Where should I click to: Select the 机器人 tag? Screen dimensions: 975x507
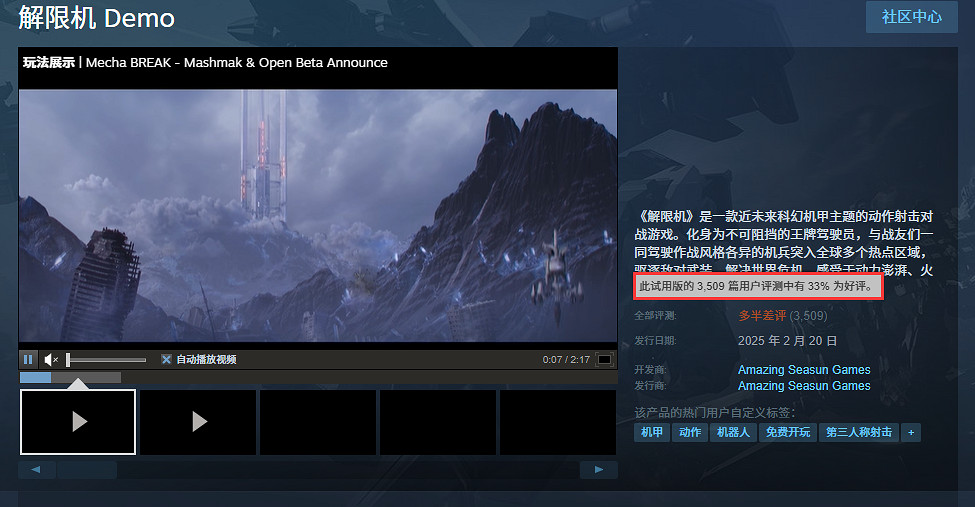click(x=734, y=432)
